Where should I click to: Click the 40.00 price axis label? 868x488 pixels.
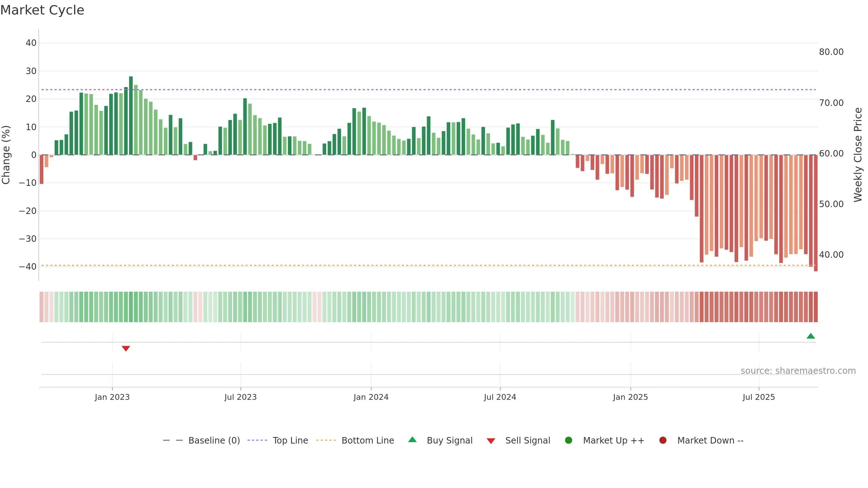click(x=831, y=255)
